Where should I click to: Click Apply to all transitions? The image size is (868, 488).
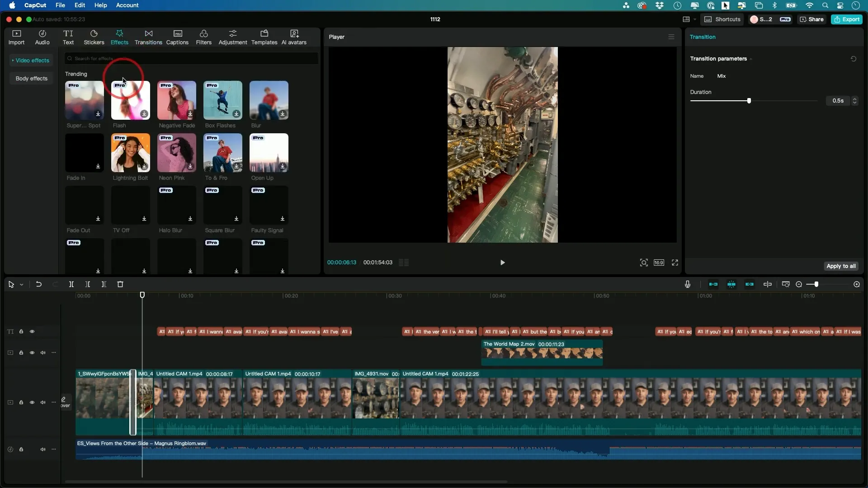pyautogui.click(x=841, y=266)
